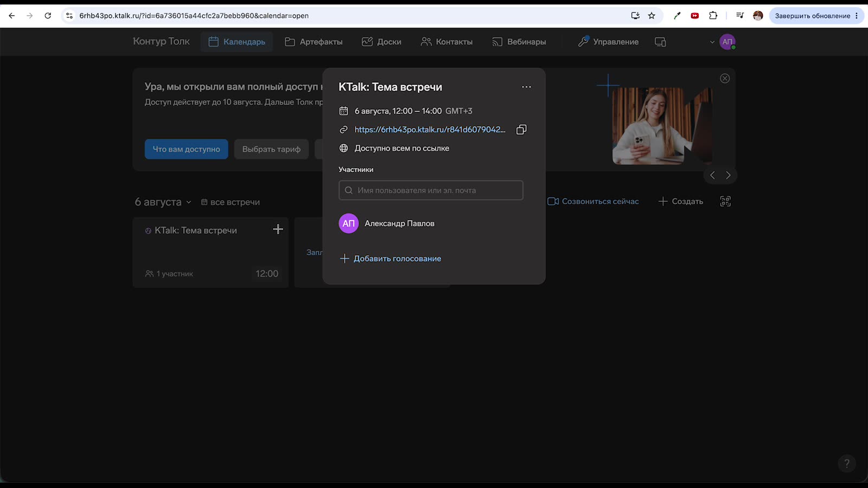Image resolution: width=868 pixels, height=488 pixels.
Task: Show the previous banner slide
Action: [x=712, y=175]
